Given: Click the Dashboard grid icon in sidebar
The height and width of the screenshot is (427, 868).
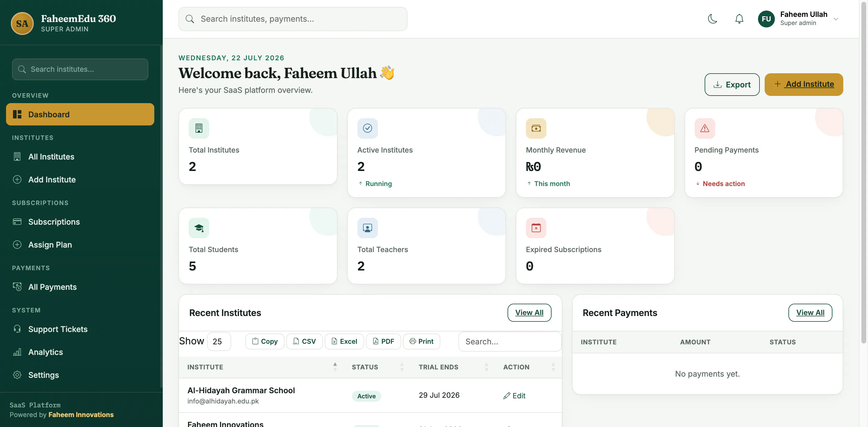Looking at the screenshot, I should [x=17, y=114].
